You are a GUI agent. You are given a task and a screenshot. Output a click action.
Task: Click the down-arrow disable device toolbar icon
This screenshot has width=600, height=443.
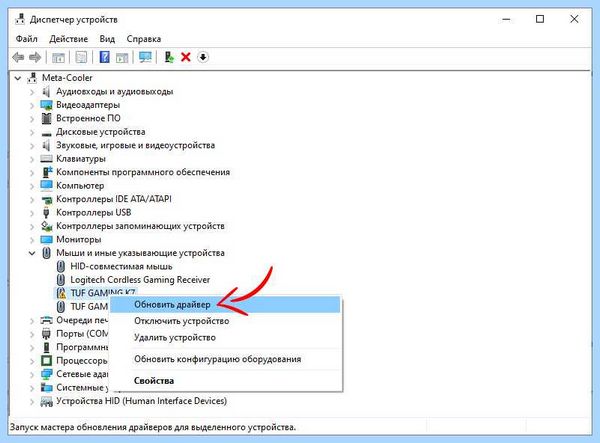tap(203, 57)
